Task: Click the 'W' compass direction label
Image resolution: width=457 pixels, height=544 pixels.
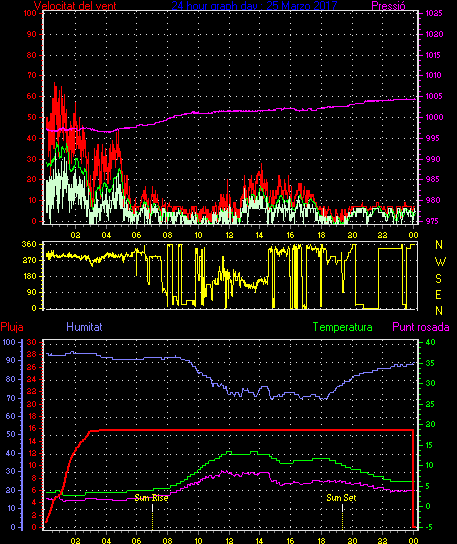Action: [x=440, y=261]
